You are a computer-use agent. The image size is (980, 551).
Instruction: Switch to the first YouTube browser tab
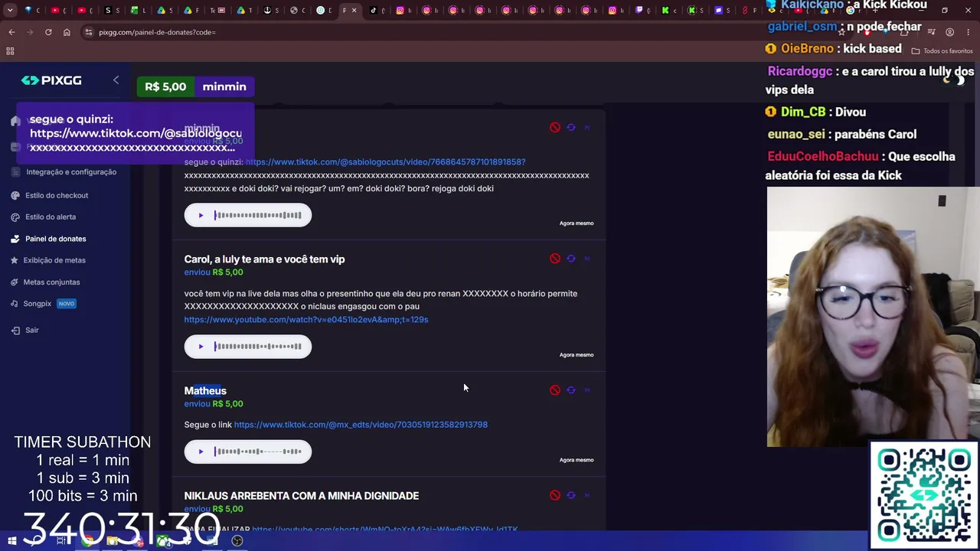tap(60, 11)
